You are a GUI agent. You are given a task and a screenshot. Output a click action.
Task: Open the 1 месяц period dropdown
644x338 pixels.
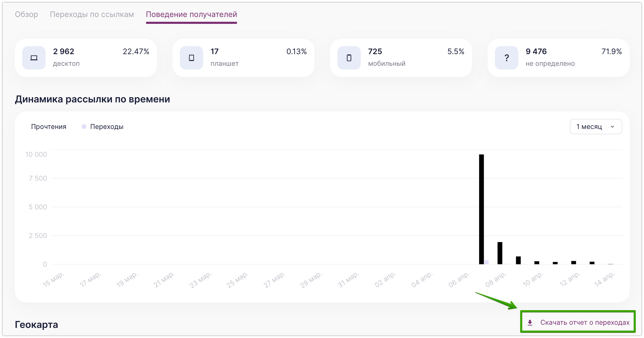[x=596, y=127]
